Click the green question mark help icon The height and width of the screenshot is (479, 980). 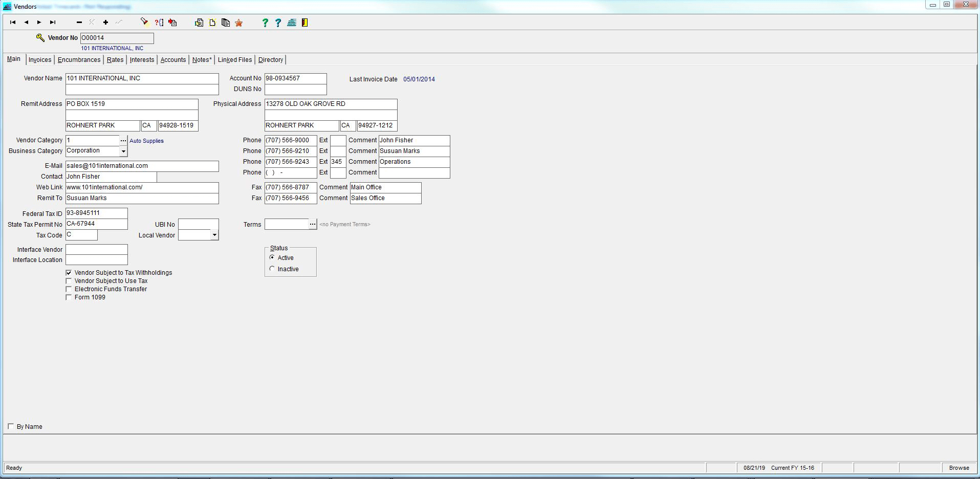[265, 23]
